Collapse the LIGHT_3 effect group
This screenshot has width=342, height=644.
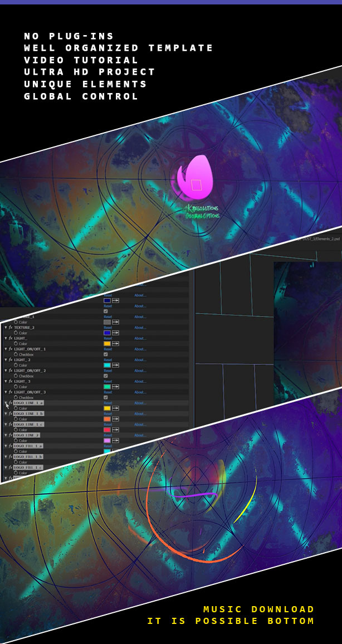[x=6, y=381]
